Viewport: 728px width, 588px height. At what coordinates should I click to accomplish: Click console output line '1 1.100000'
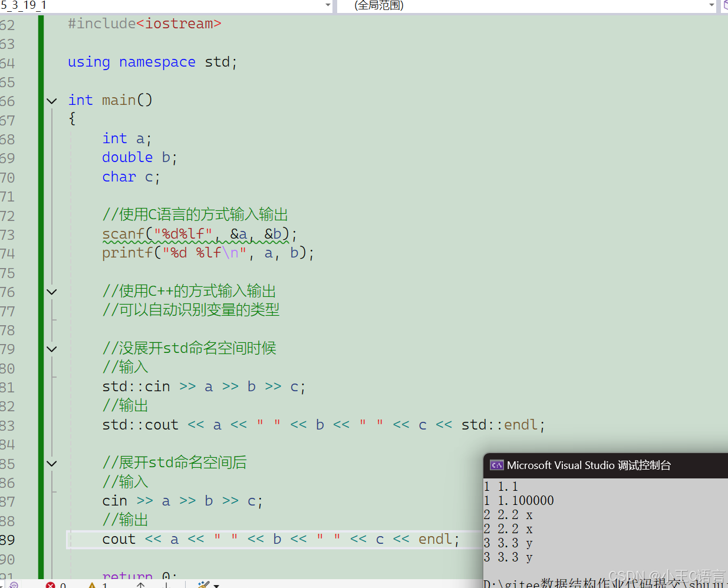click(x=519, y=501)
